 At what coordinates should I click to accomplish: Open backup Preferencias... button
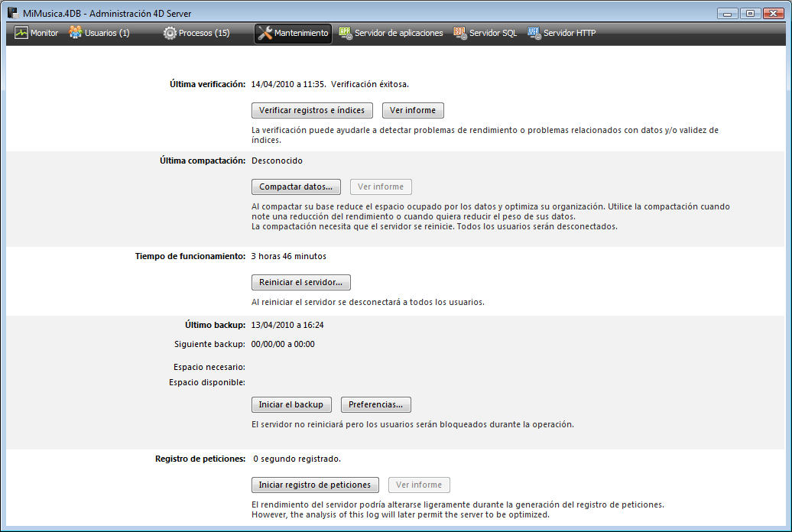[375, 404]
